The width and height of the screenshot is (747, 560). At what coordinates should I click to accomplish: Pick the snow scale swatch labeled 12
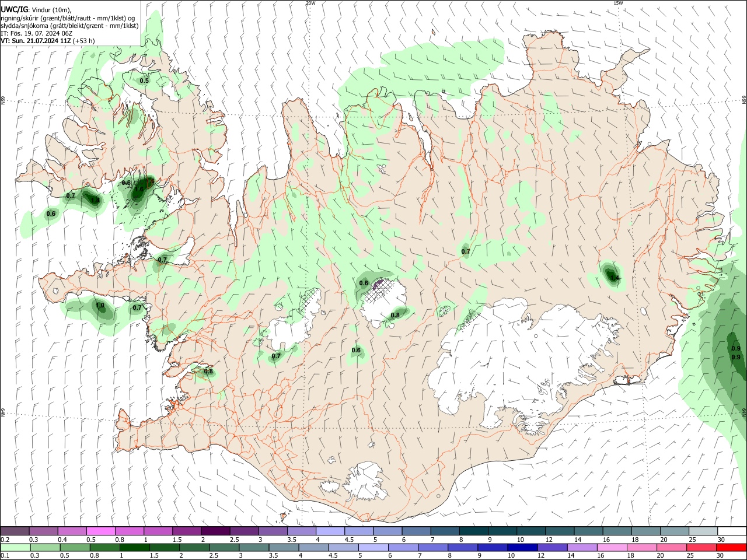point(559,531)
